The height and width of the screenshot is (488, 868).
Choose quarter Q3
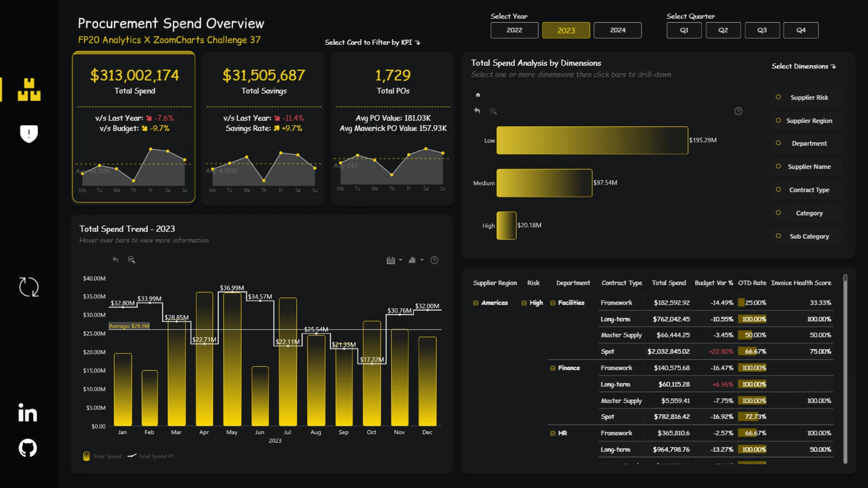point(762,30)
